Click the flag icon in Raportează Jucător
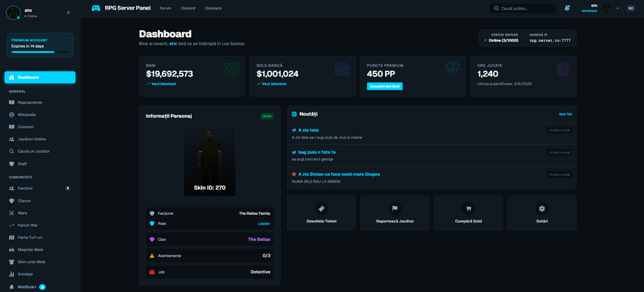The height and width of the screenshot is (292, 644). click(395, 209)
